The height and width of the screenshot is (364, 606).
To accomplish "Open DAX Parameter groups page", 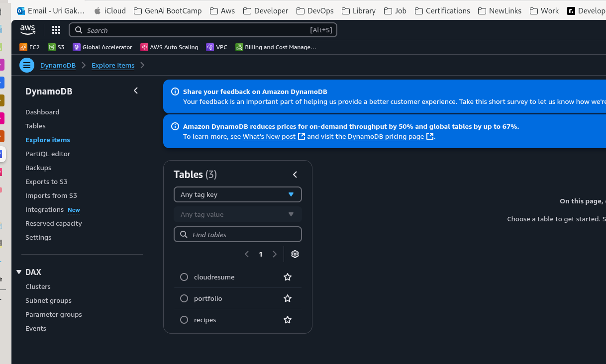I will tap(54, 314).
